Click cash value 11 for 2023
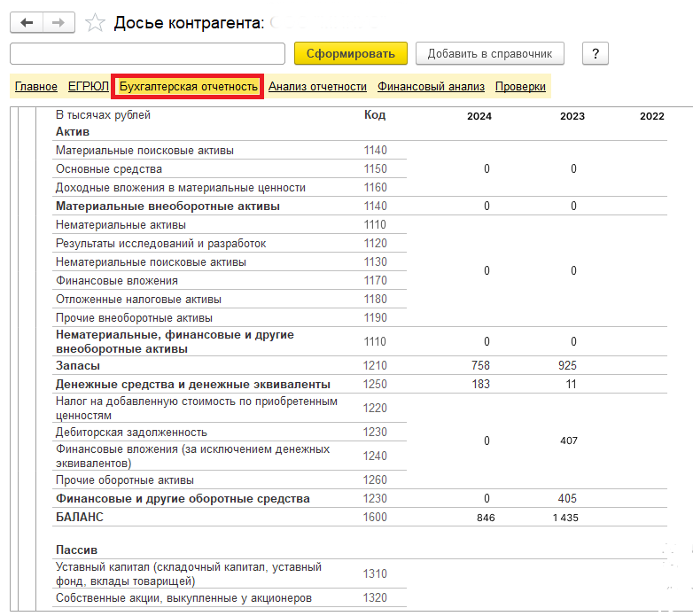 click(571, 384)
